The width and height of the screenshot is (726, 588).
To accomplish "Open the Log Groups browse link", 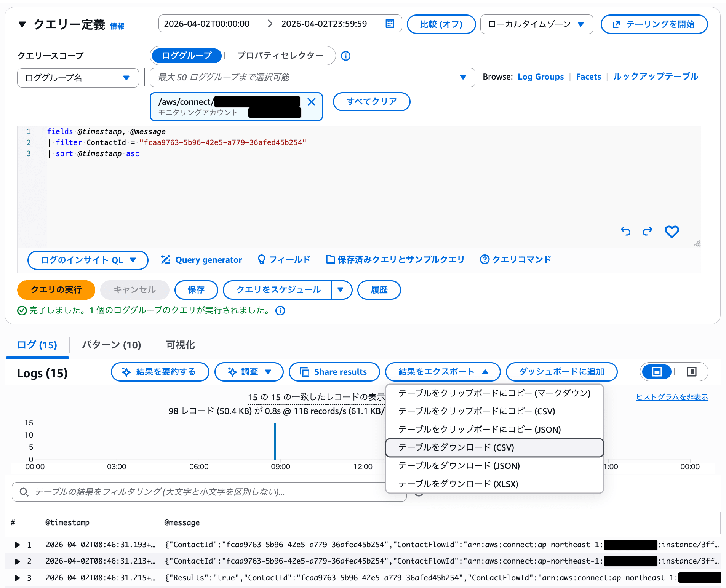I will [x=541, y=77].
